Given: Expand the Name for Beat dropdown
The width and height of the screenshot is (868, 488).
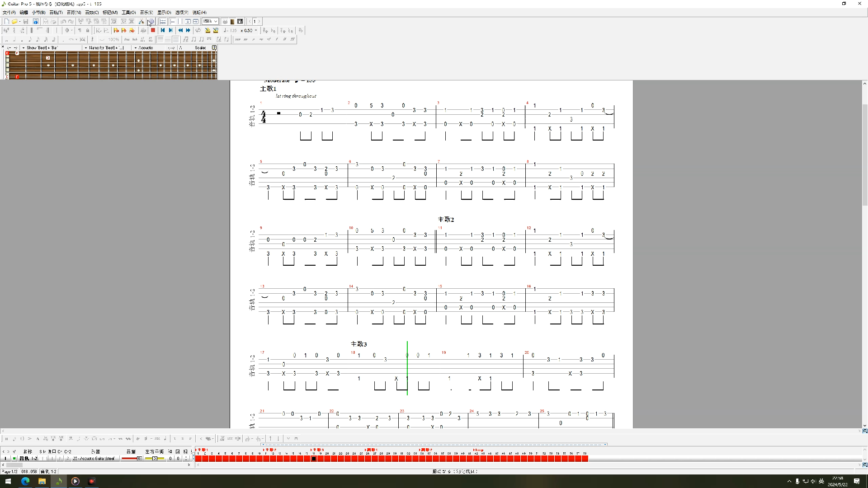Looking at the screenshot, I should pos(86,47).
